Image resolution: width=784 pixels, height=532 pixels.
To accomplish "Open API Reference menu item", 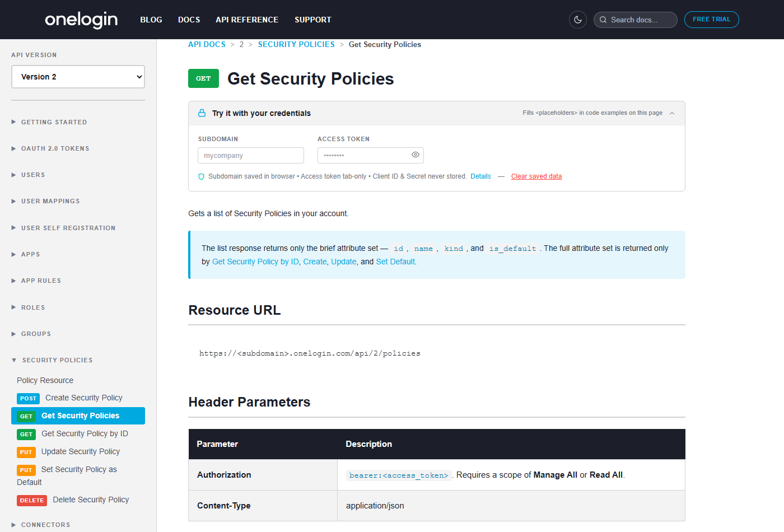I will tap(247, 20).
